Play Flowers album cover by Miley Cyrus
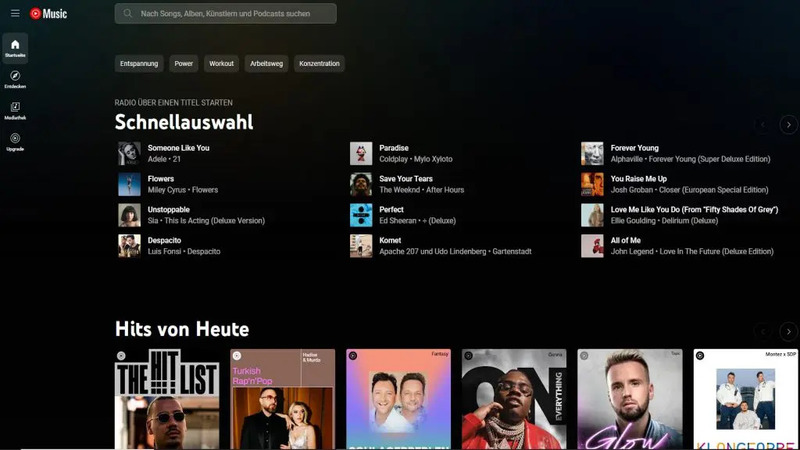This screenshot has height=450, width=800. 129,184
